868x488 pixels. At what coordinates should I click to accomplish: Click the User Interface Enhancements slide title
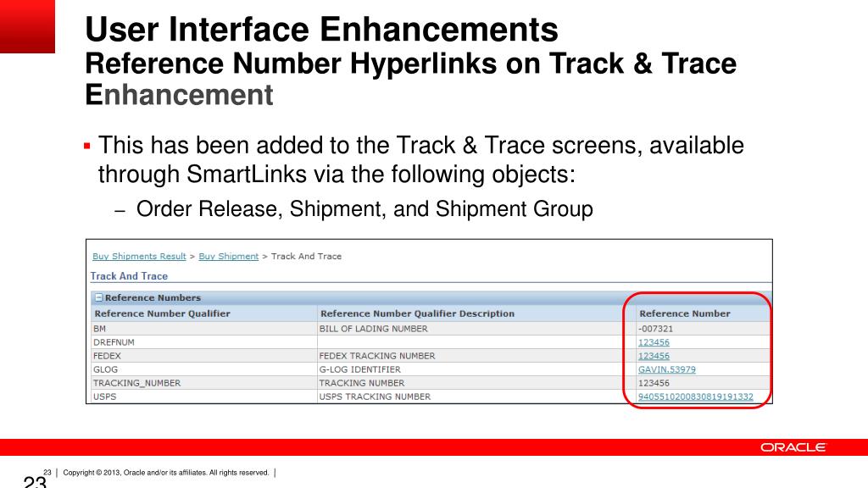click(x=321, y=30)
